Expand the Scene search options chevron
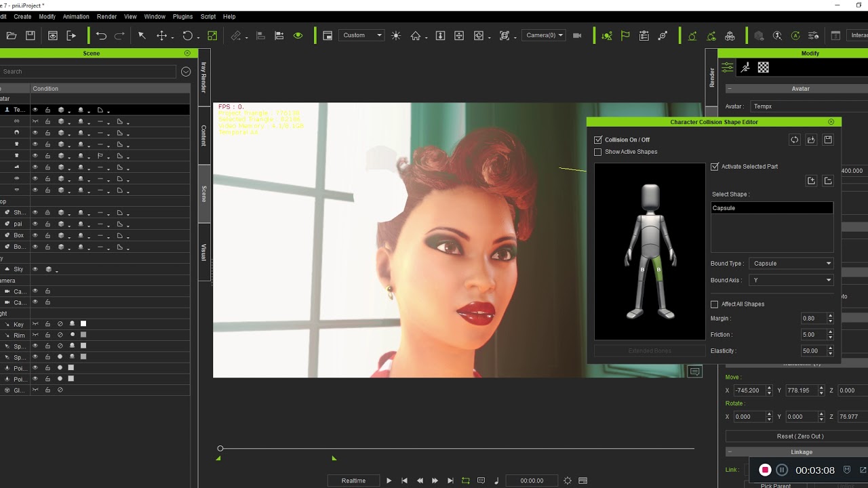Viewport: 868px width, 488px height. (x=186, y=71)
